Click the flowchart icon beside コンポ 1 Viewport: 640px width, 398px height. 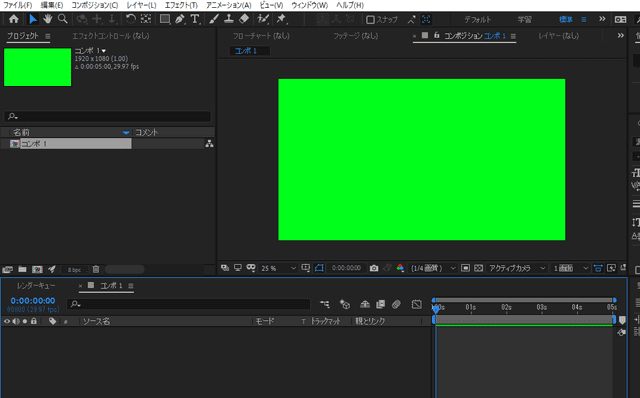click(209, 144)
